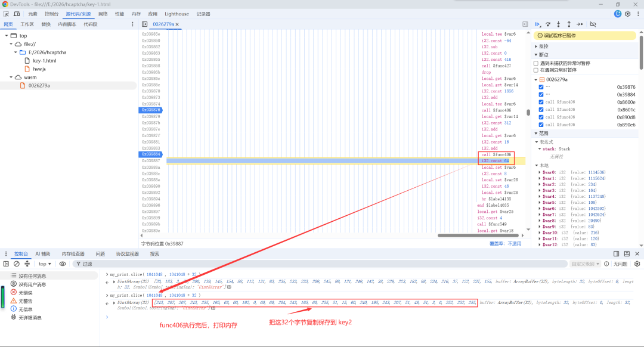Step out of the current function
Viewport: 644px width, 347px height.
pos(569,24)
